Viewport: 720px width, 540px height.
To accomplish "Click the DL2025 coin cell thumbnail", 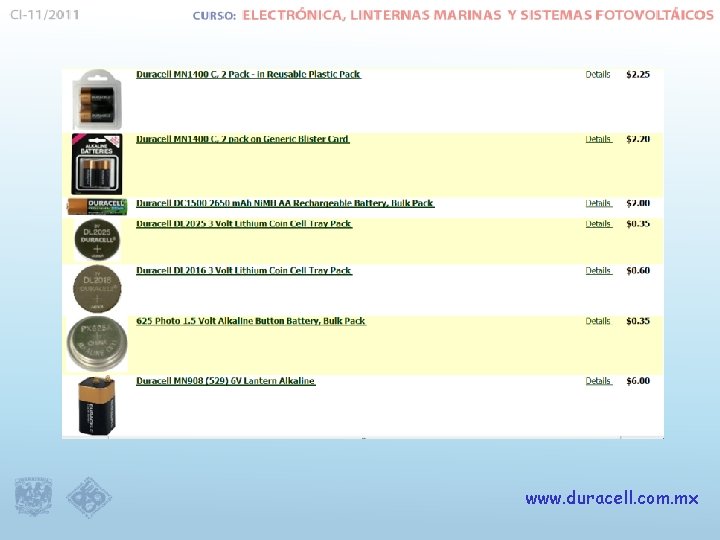I will [97, 240].
